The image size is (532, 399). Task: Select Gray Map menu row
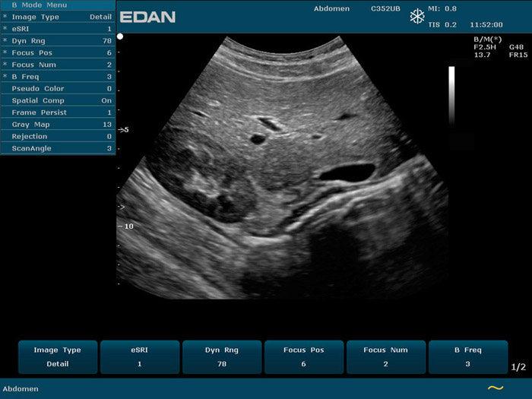click(x=58, y=125)
